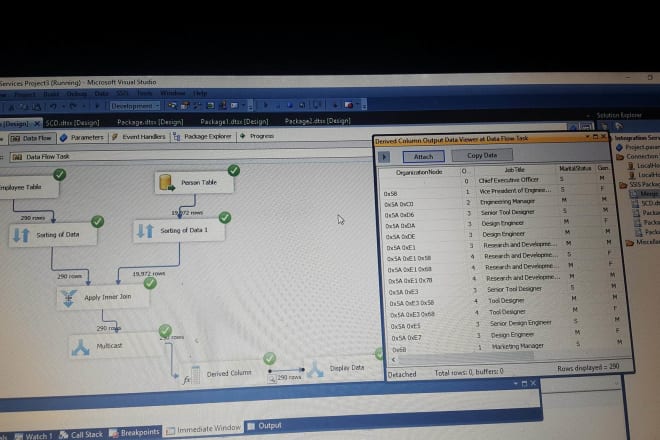Select the Sorting of Data 1 sort icon

[145, 231]
